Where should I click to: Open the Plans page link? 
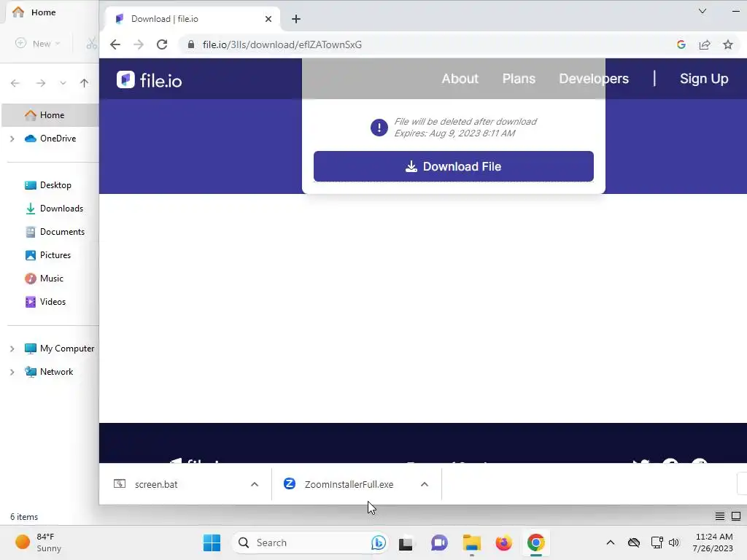[519, 79]
